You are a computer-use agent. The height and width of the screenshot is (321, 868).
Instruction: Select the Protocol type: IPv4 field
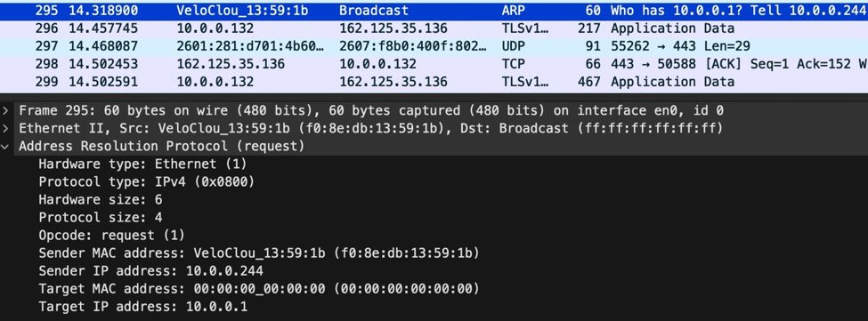coord(434,181)
